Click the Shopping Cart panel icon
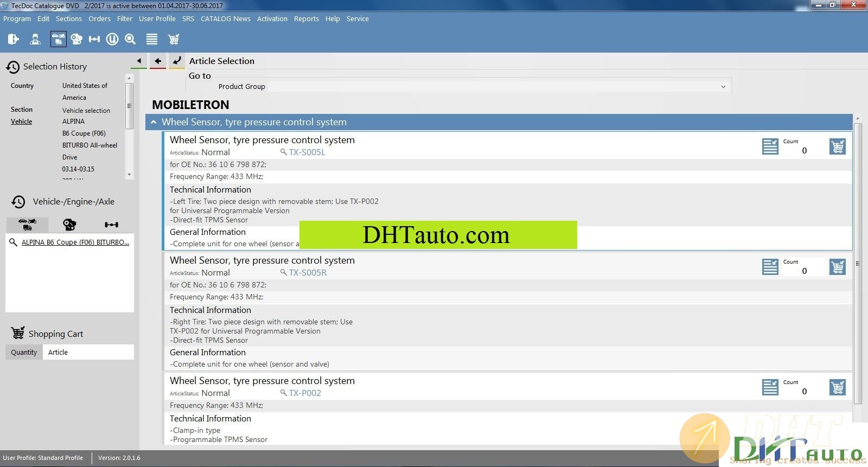Image resolution: width=868 pixels, height=467 pixels. (x=18, y=332)
